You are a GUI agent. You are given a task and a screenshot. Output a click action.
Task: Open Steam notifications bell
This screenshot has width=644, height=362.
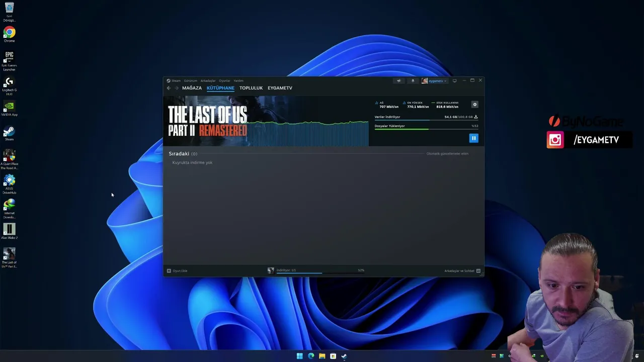pyautogui.click(x=413, y=80)
